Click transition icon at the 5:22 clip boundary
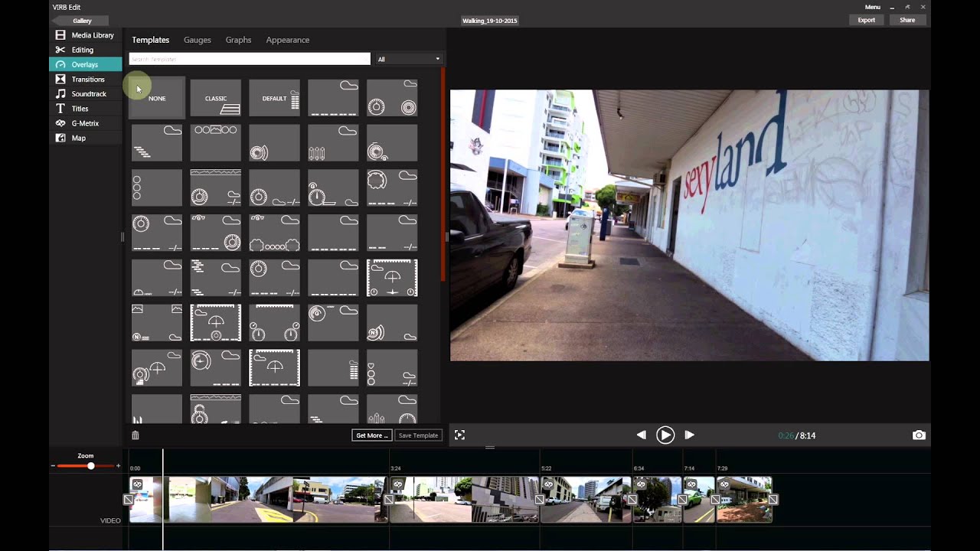 [x=540, y=500]
